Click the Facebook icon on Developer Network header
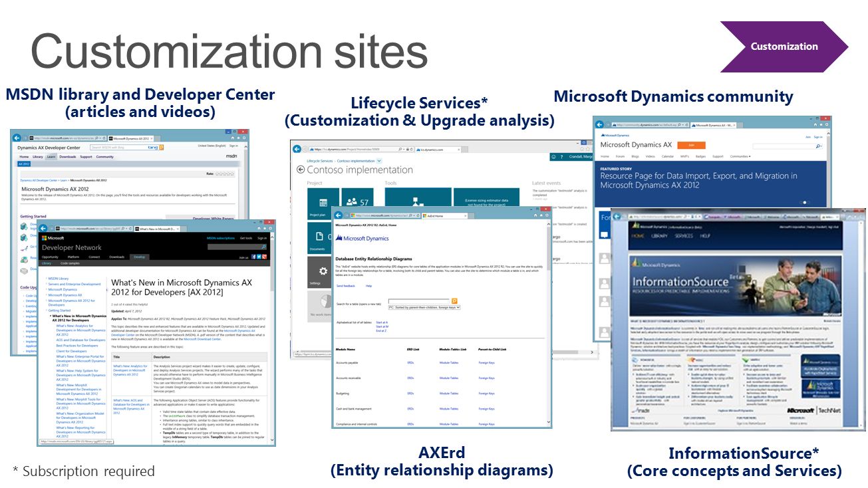The width and height of the screenshot is (868, 488). point(253,257)
